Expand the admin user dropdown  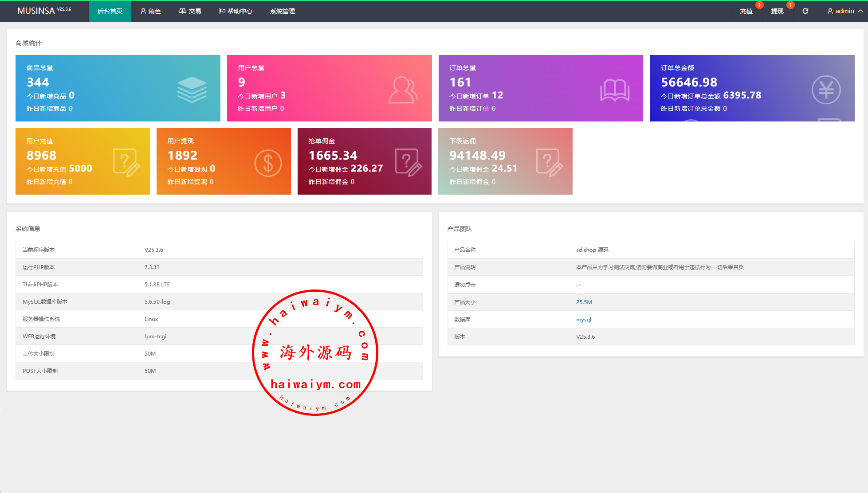pos(844,11)
